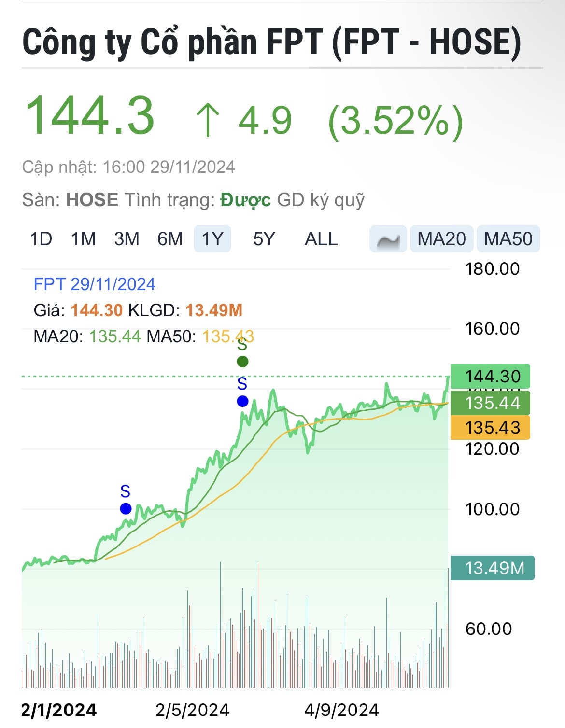Viewport: 565px width, 728px height.
Task: Click the 160.00 price axis label
Action: click(493, 329)
